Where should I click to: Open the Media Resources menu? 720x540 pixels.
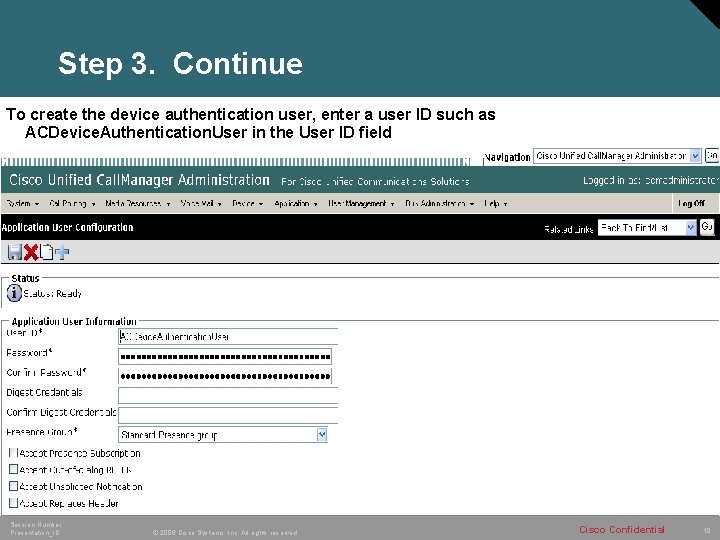pyautogui.click(x=137, y=203)
